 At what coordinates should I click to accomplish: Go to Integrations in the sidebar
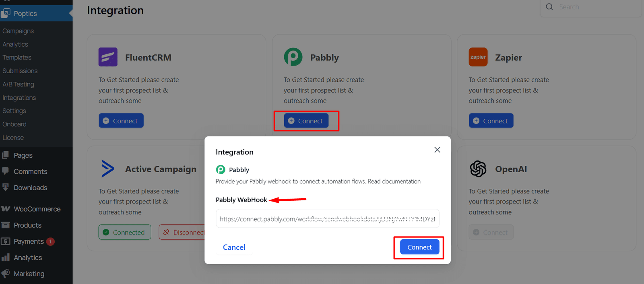(19, 98)
